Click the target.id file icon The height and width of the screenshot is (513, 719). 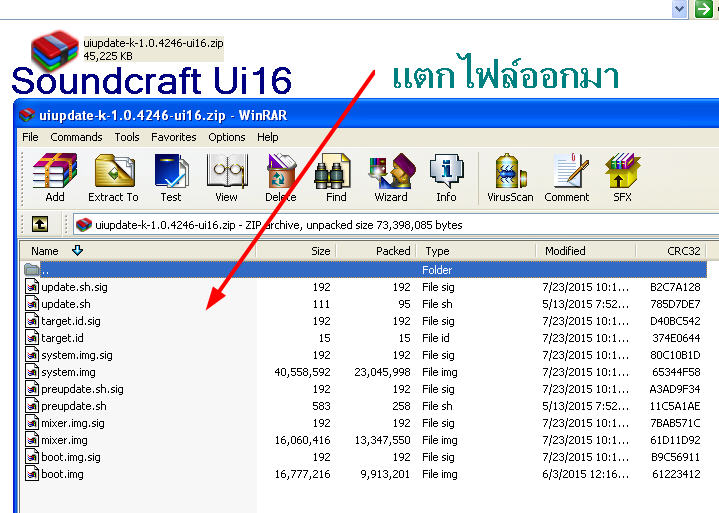[x=32, y=338]
